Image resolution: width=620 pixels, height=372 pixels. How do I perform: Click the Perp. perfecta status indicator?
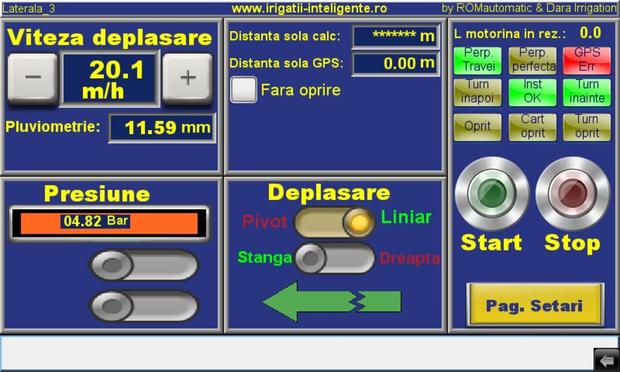click(532, 60)
